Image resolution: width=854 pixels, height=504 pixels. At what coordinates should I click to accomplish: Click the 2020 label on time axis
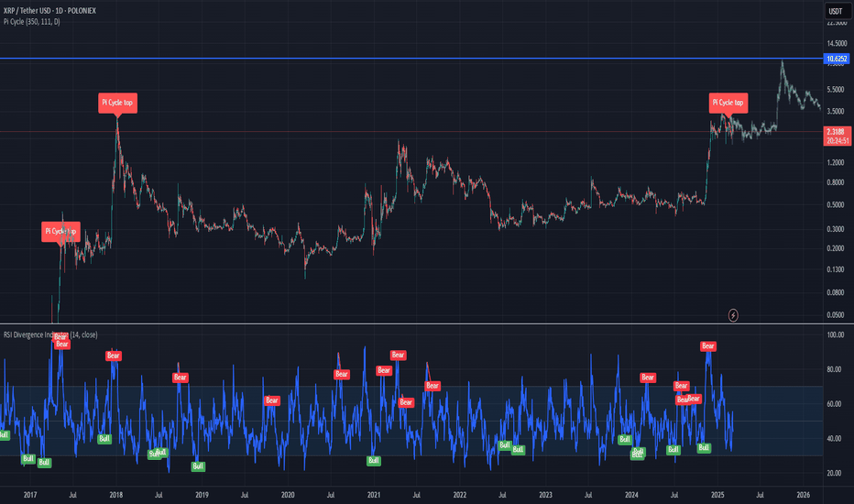pos(288,495)
